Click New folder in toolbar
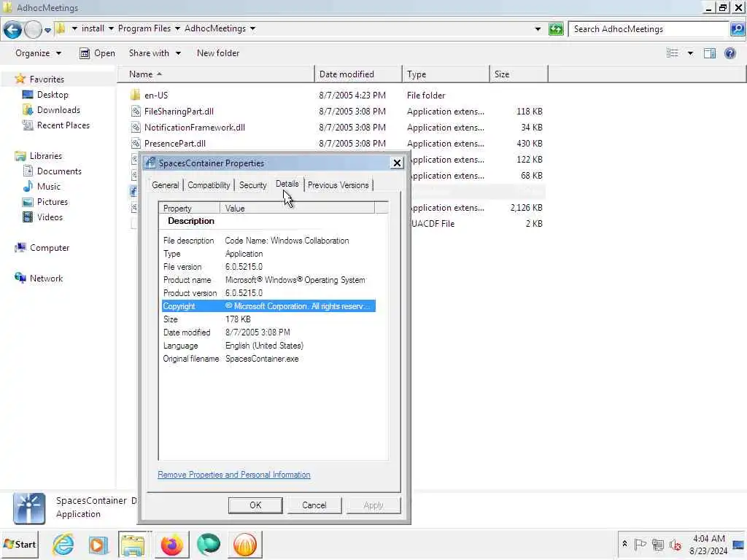This screenshot has width=747, height=560. pos(218,53)
